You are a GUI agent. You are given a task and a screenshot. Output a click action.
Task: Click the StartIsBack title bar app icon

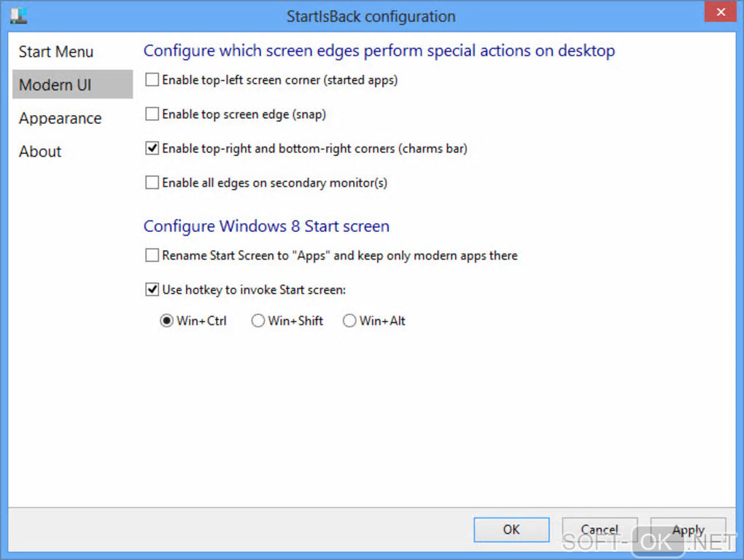(20, 15)
